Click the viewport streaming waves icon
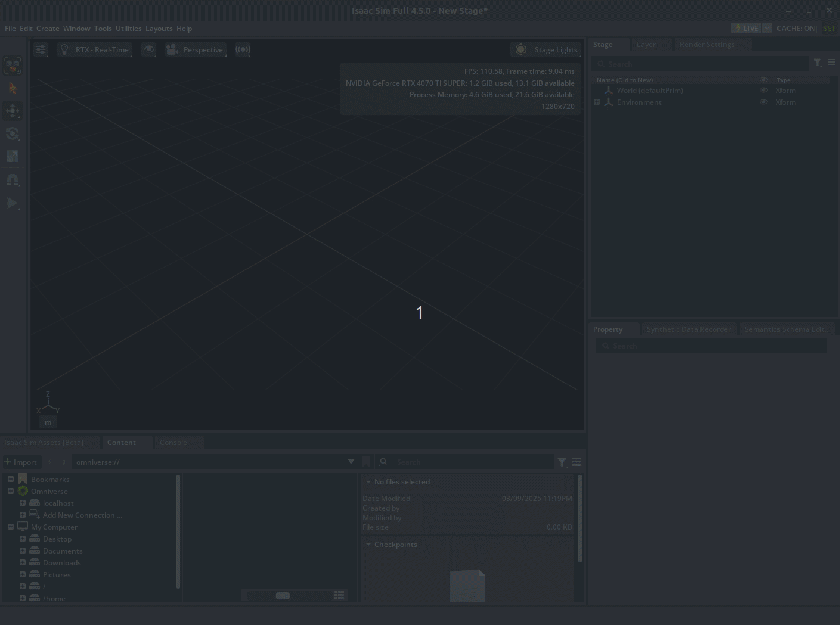 [x=243, y=49]
